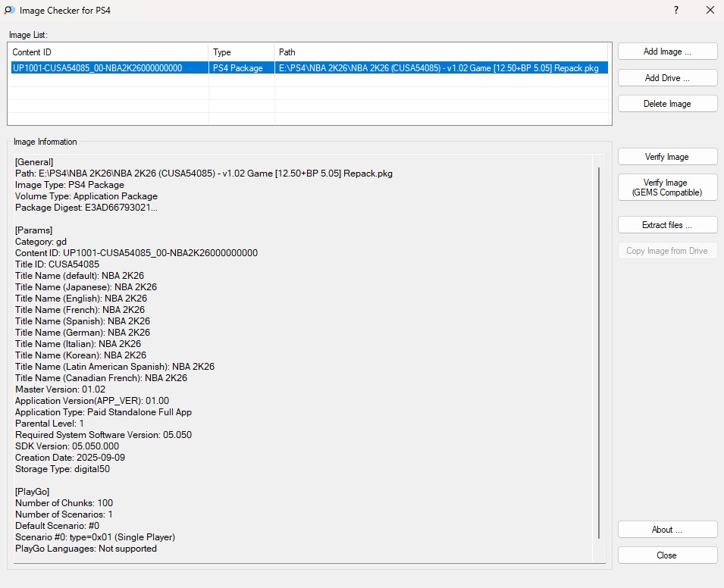724x588 pixels.
Task: Click the Add Image button
Action: click(x=667, y=52)
